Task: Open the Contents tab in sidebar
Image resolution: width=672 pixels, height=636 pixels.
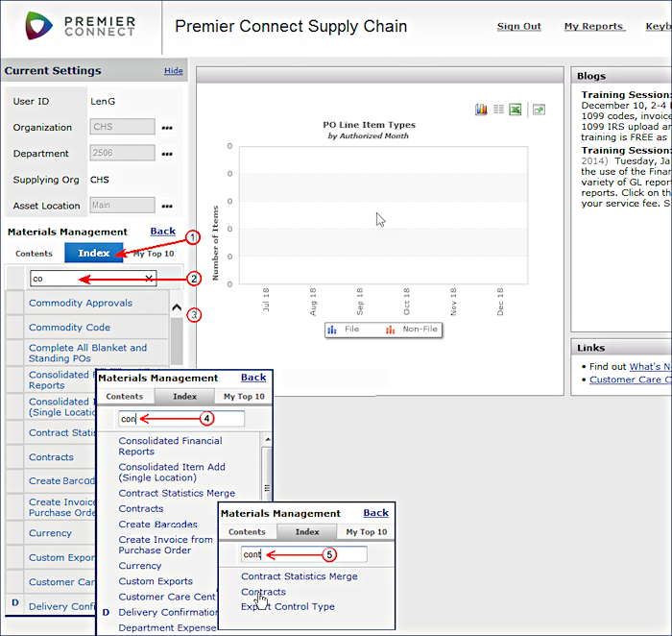Action: point(35,254)
